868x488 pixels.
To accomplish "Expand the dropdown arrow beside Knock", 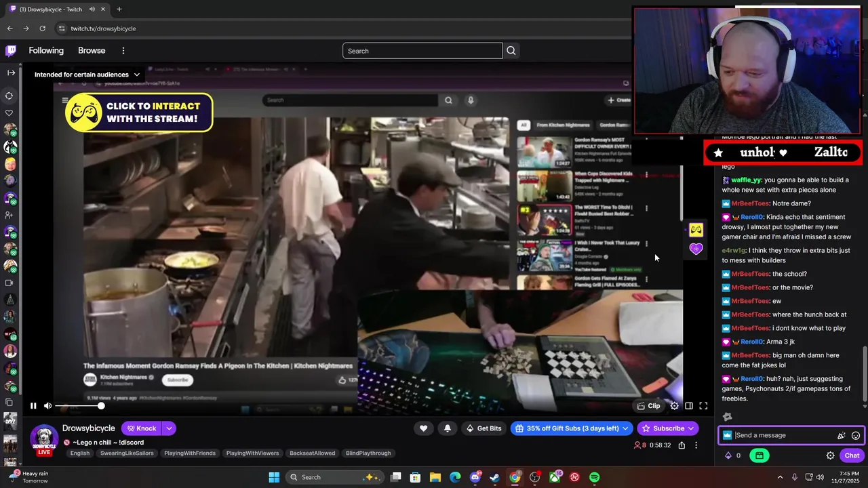I will tap(169, 428).
